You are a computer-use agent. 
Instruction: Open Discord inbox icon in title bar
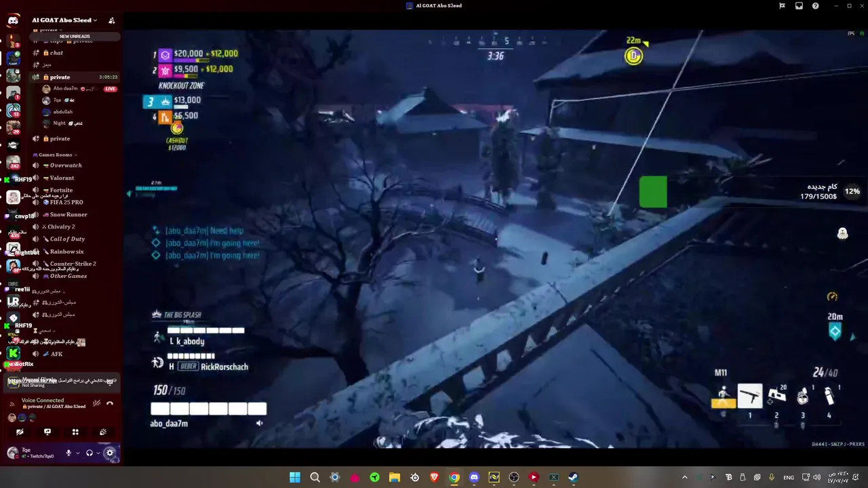pos(799,5)
